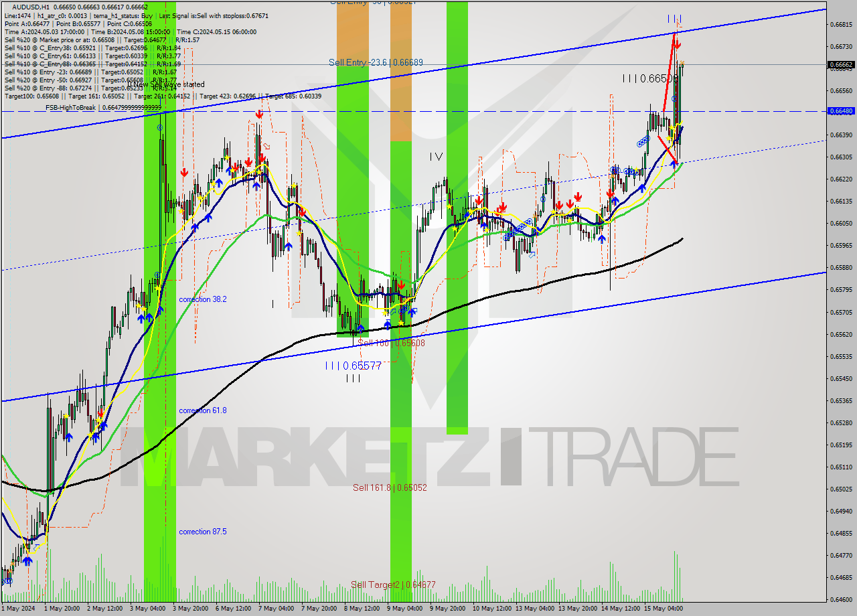Click the '3 May 20:00' time axis label
Viewport: 857px width, 616px height.
point(191,609)
